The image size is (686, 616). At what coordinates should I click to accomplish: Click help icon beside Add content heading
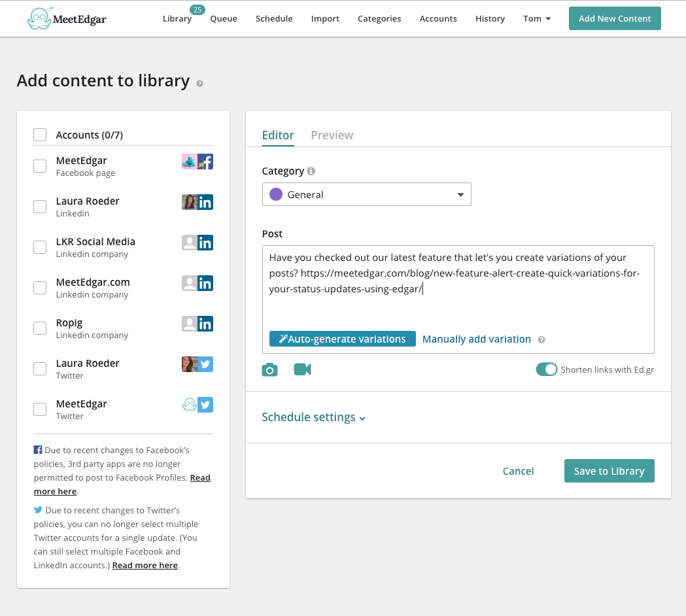(x=199, y=84)
